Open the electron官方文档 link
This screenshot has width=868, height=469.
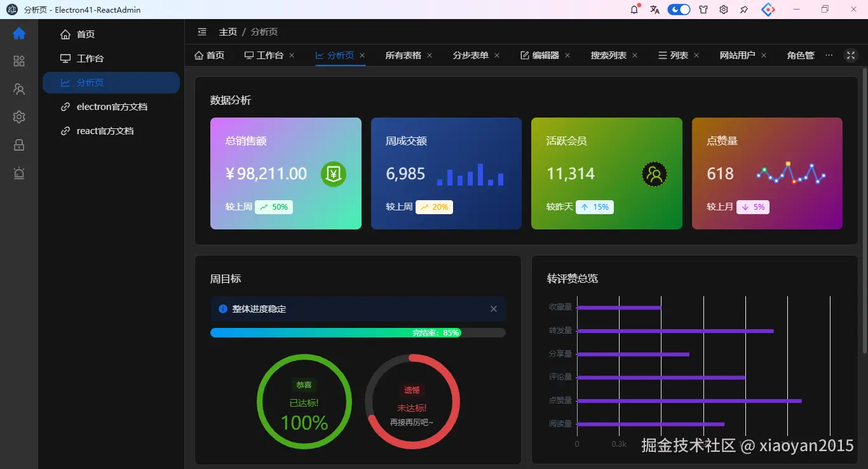click(x=111, y=107)
